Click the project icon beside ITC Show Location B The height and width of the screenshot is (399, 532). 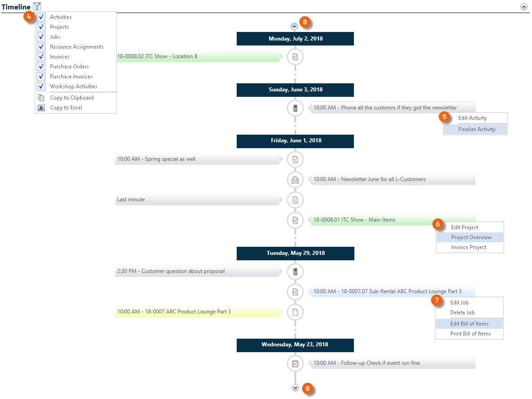(x=295, y=57)
